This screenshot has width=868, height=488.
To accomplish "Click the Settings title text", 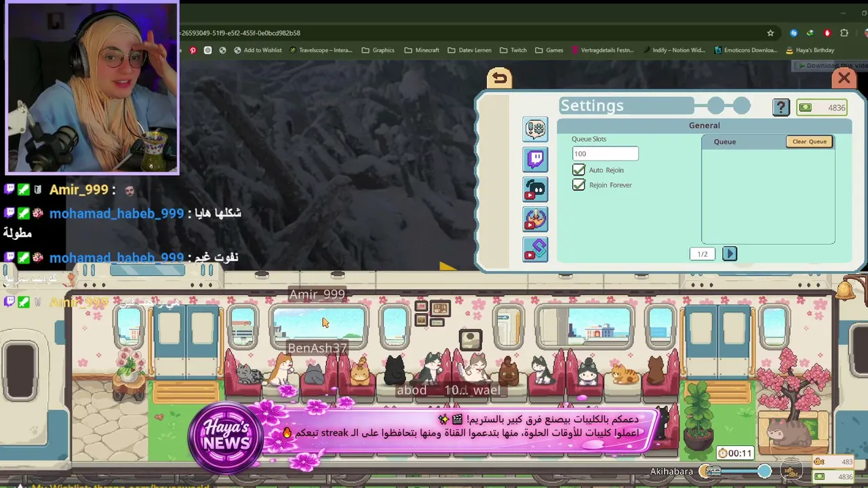I will tap(592, 106).
